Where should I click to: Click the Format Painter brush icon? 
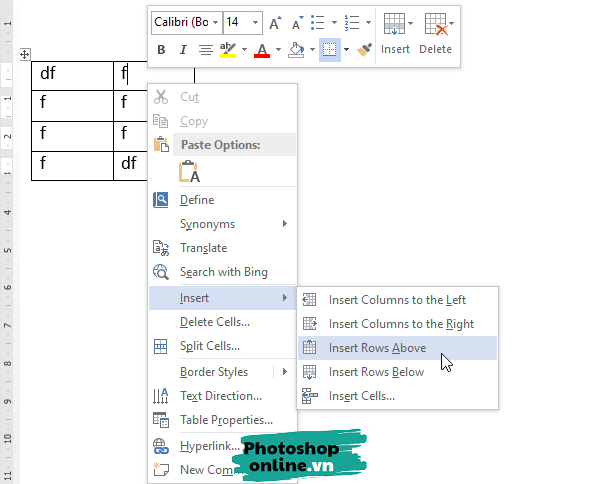[x=364, y=49]
